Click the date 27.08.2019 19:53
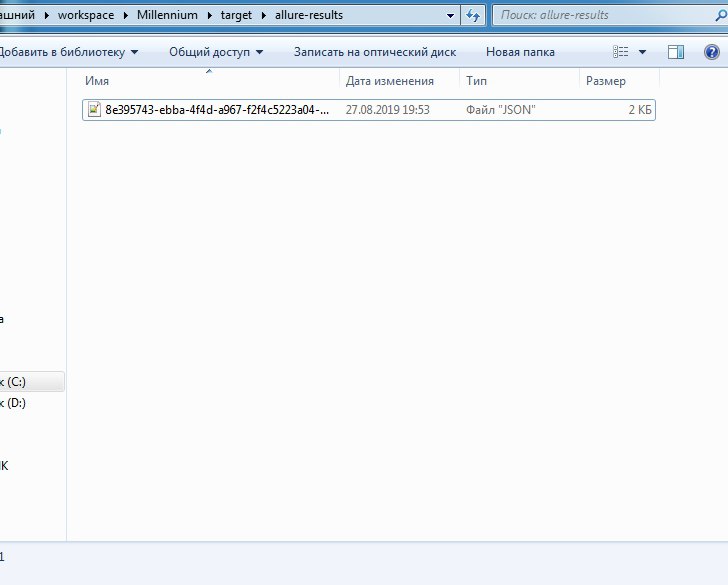 (387, 110)
